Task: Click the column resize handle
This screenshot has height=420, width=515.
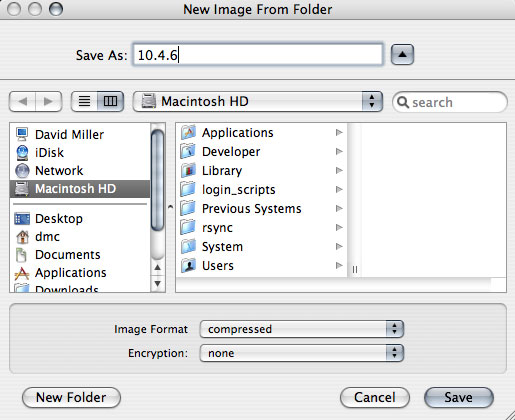Action: (355, 269)
